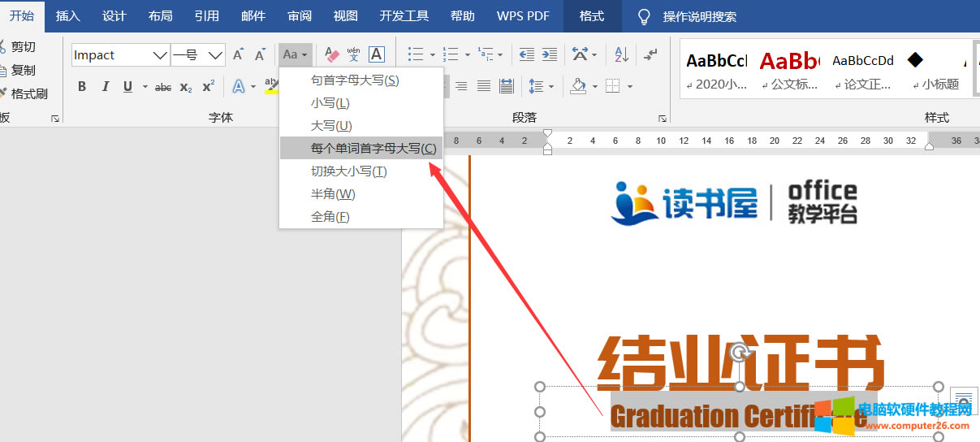Apply subscript formatting

click(x=186, y=87)
